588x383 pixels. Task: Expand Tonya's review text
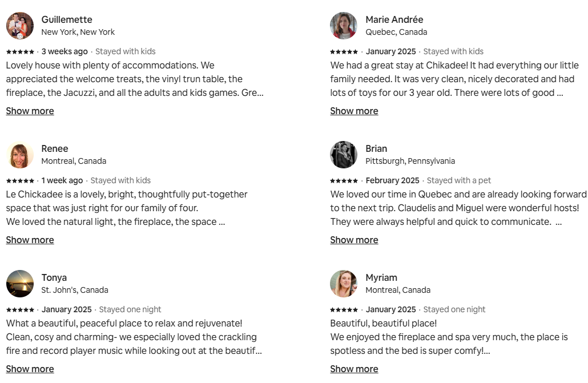click(30, 369)
